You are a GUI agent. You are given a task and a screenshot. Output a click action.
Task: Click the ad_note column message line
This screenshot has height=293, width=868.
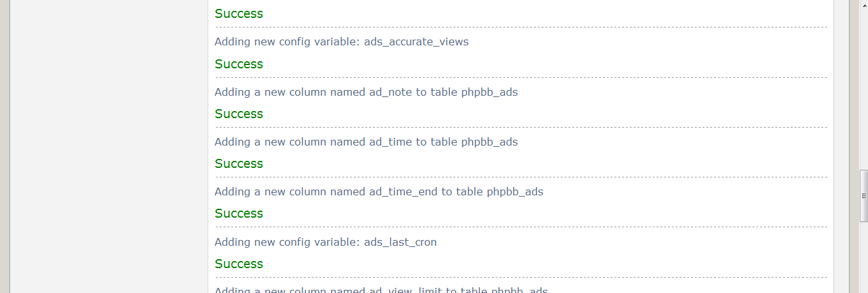tap(366, 92)
